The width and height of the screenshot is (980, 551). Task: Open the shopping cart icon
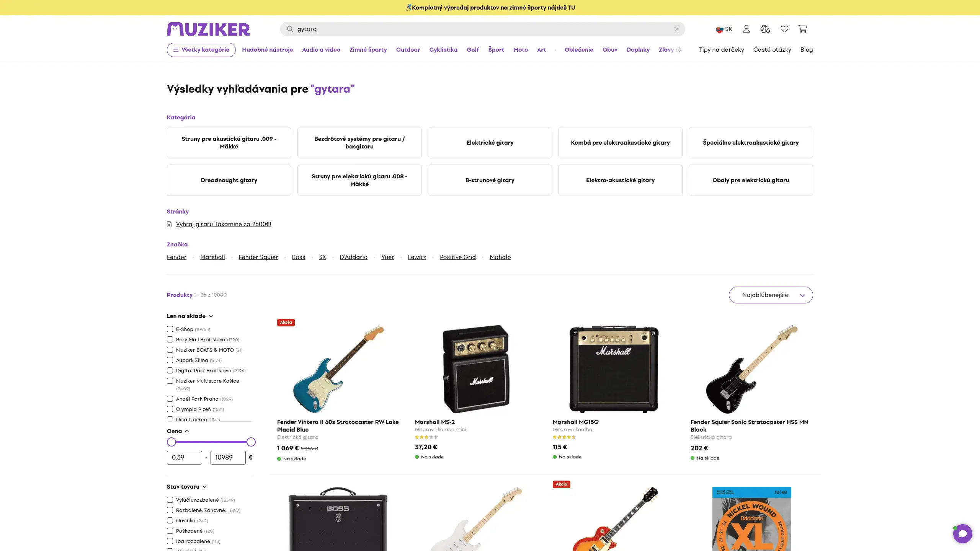[802, 29]
